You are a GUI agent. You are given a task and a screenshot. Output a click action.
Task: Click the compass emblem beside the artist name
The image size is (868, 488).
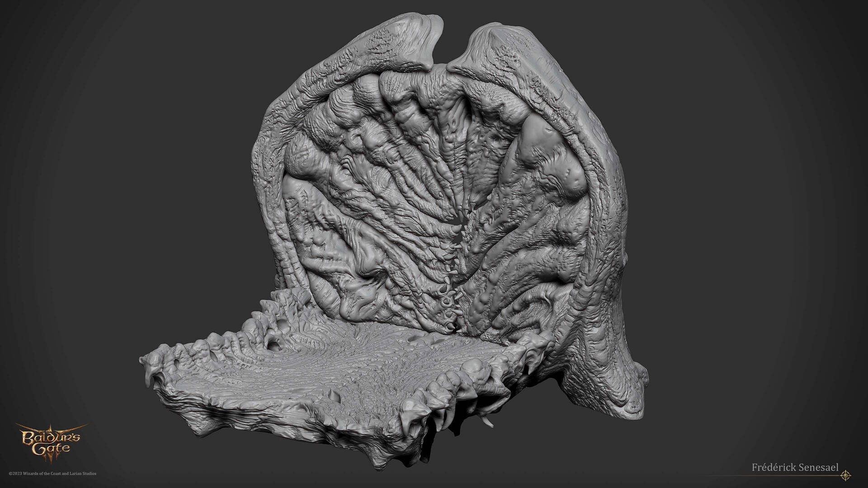pos(845,474)
